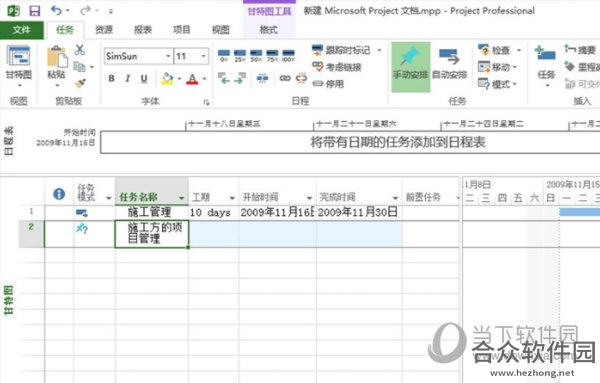Open 任务模式 column filter dropdown
Image resolution: width=600 pixels, height=383 pixels.
click(109, 198)
